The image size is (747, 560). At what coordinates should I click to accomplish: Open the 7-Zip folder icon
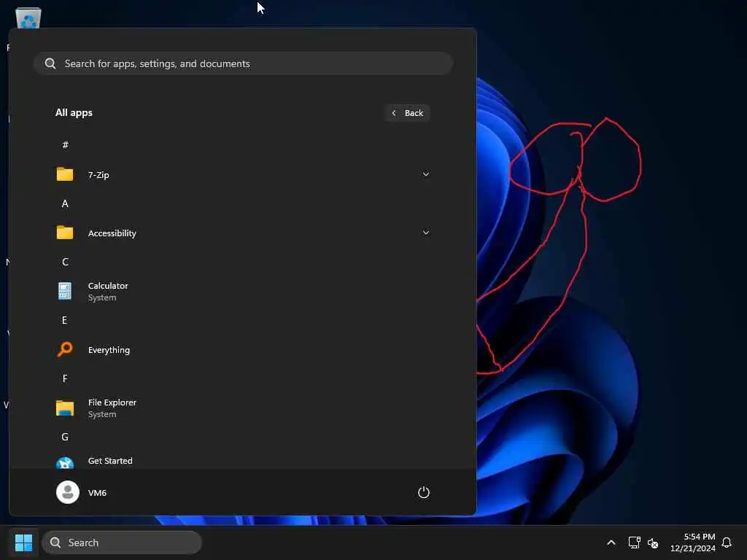click(x=65, y=174)
